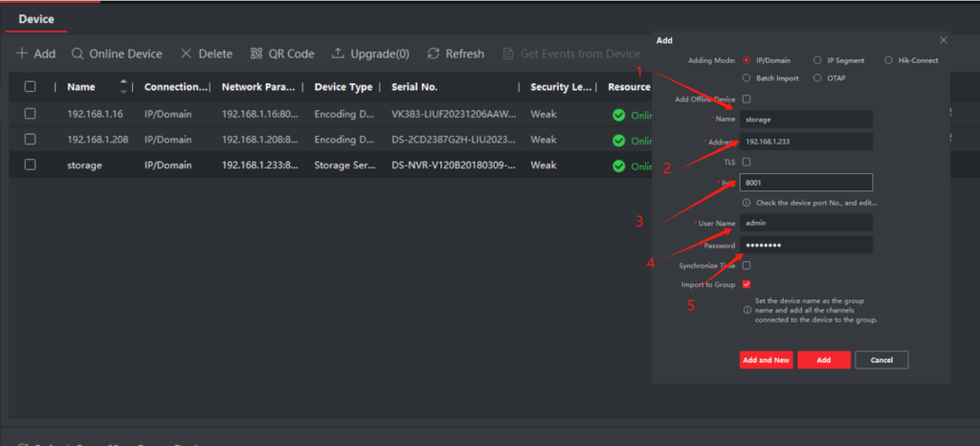This screenshot has height=446, width=980.
Task: Select the IP Segment adding mode
Action: point(816,60)
